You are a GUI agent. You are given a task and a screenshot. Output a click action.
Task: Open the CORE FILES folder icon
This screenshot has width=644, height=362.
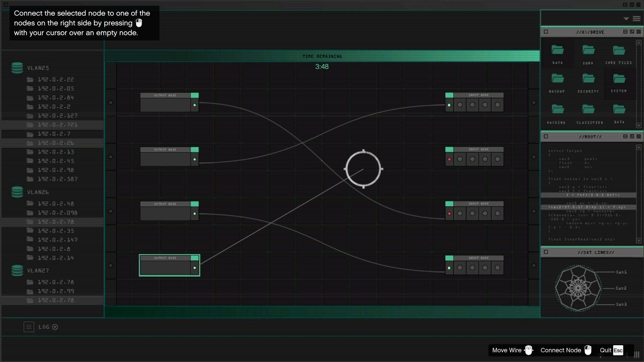pos(619,51)
